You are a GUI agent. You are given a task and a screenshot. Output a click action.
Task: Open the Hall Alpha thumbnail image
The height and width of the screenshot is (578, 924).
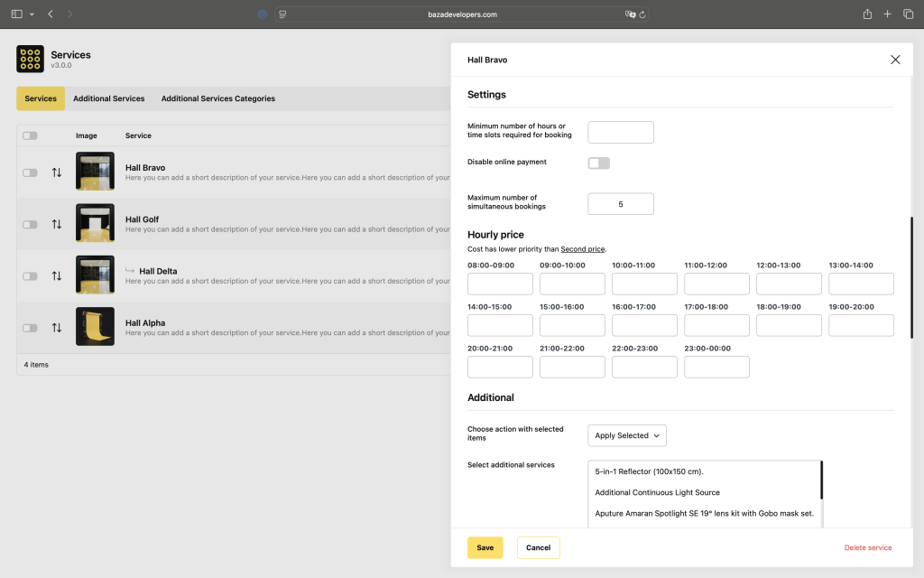[x=95, y=326]
